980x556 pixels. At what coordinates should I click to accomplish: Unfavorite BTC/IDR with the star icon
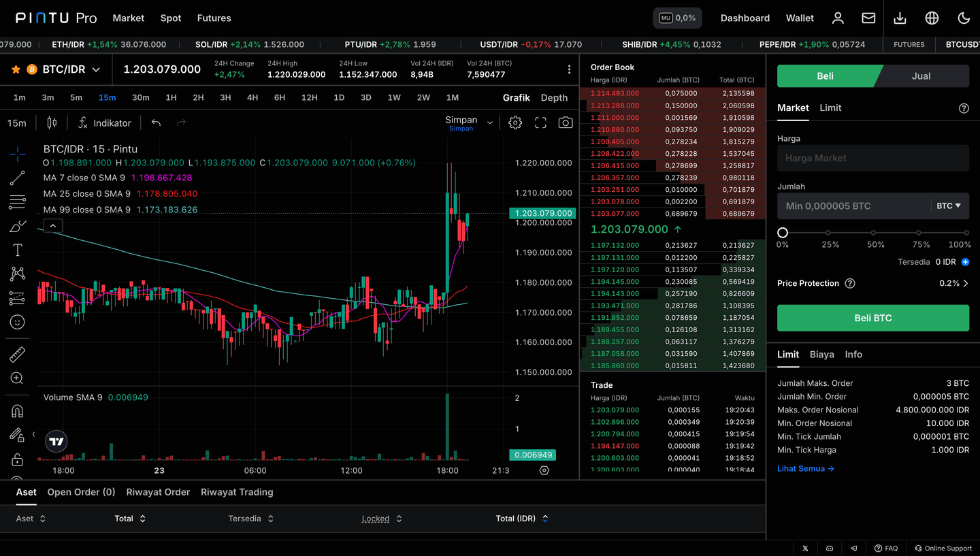tap(16, 69)
